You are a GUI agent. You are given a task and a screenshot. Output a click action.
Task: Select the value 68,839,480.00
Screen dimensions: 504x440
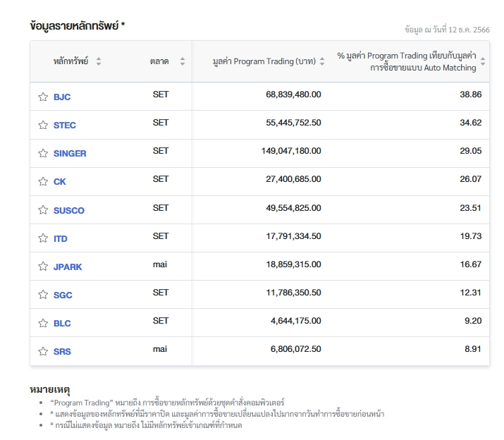coord(293,94)
